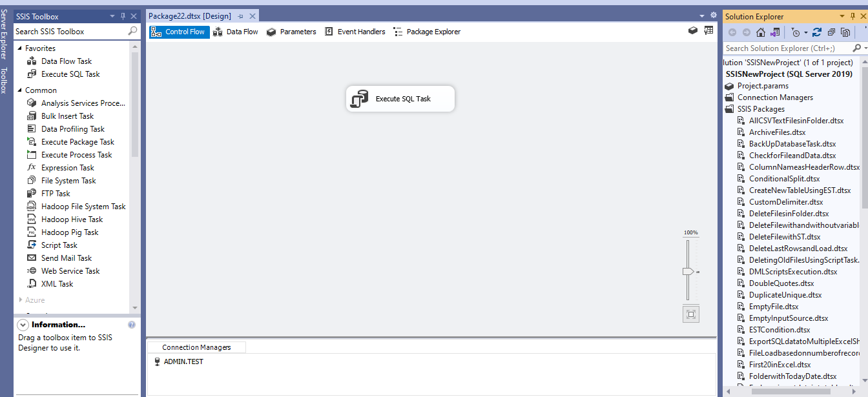Collapse the Information panel chevron
The width and height of the screenshot is (868, 397).
coord(23,325)
